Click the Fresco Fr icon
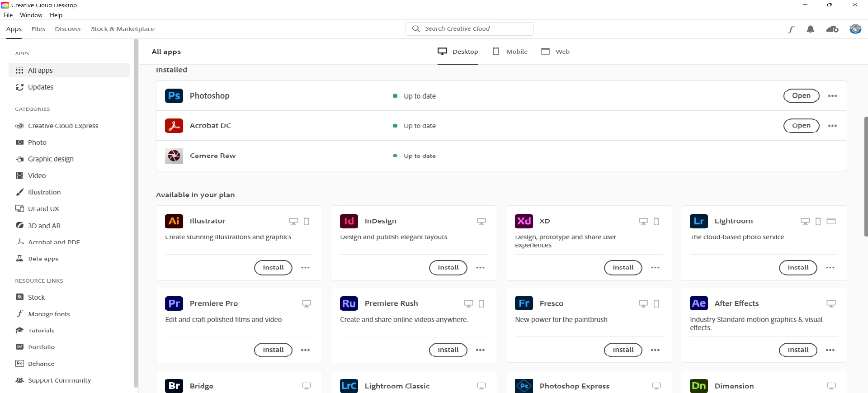The width and height of the screenshot is (868, 393). [524, 303]
